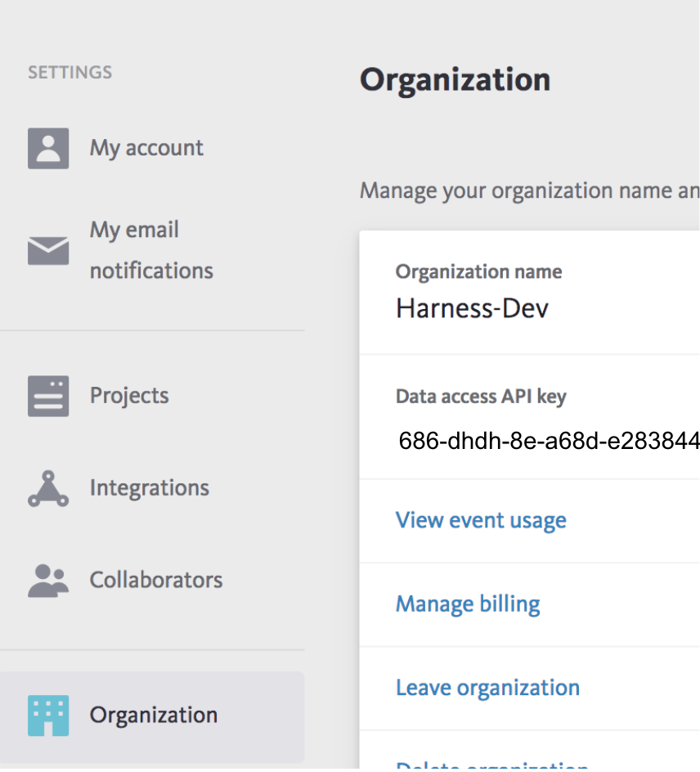
Task: Click the Data access API key label
Action: pyautogui.click(x=481, y=397)
